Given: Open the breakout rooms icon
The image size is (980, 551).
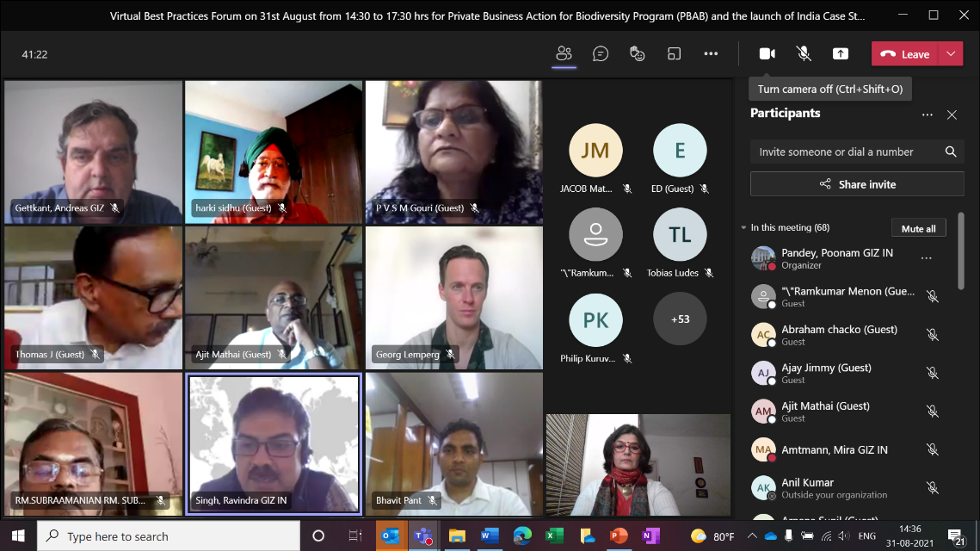Looking at the screenshot, I should point(675,54).
